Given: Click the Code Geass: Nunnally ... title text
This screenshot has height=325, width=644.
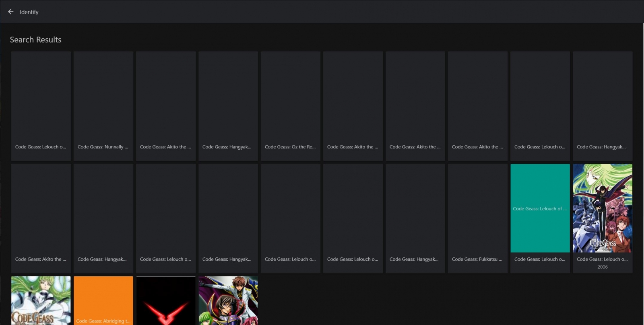Looking at the screenshot, I should pyautogui.click(x=103, y=147).
